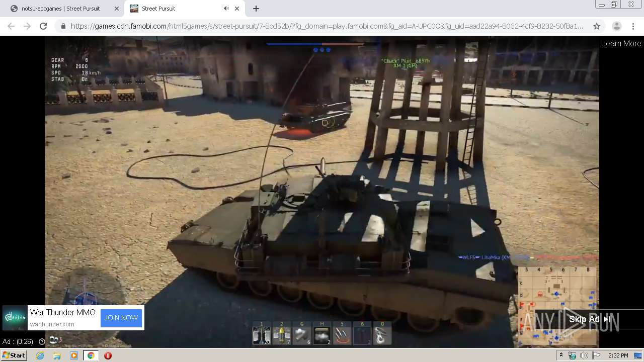The height and width of the screenshot is (362, 644).
Task: Reload the current page
Action: pos(43,26)
